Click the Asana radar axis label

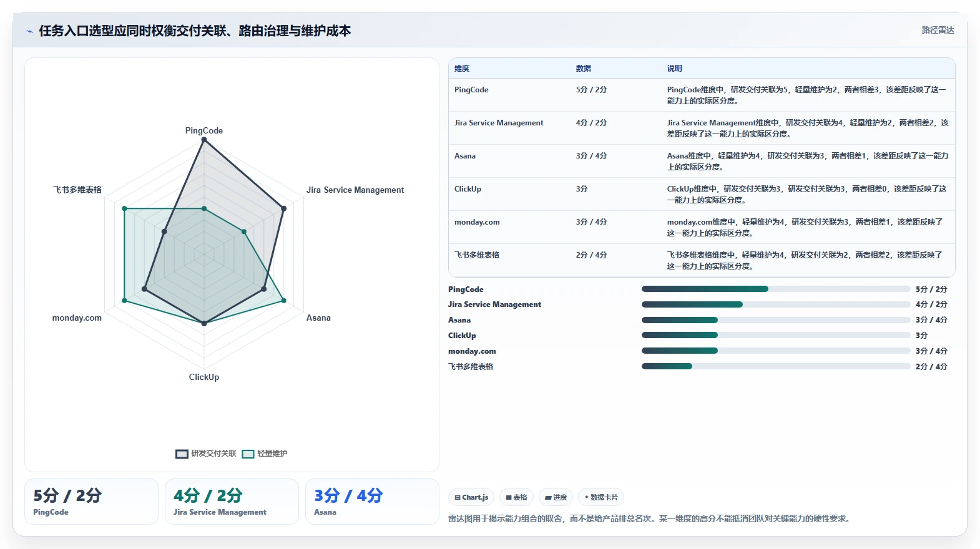pos(318,318)
